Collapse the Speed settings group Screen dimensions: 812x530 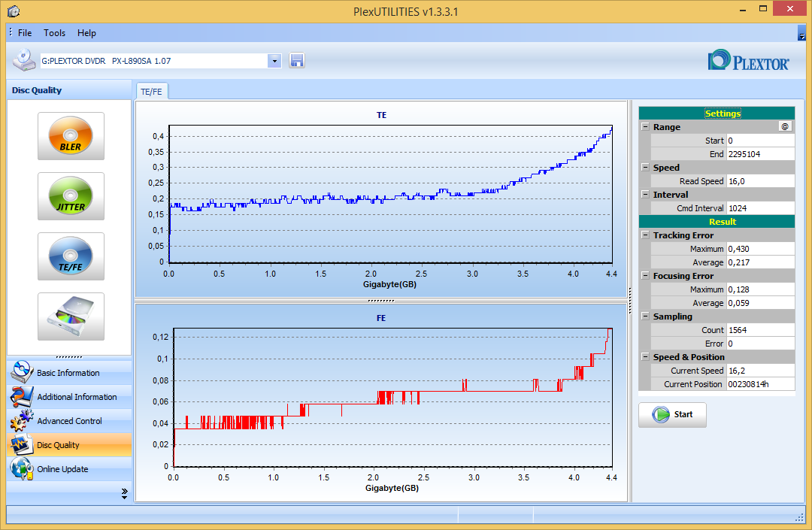pyautogui.click(x=645, y=167)
